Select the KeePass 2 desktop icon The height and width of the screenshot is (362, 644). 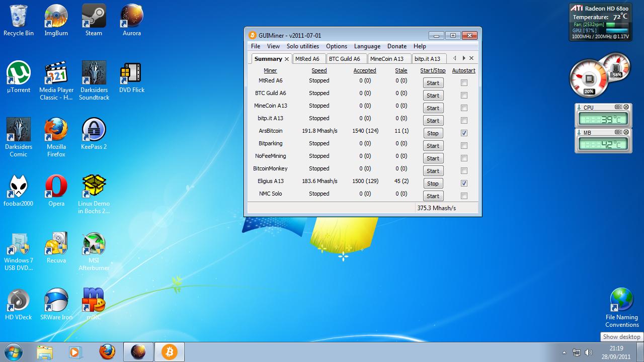[x=94, y=134]
